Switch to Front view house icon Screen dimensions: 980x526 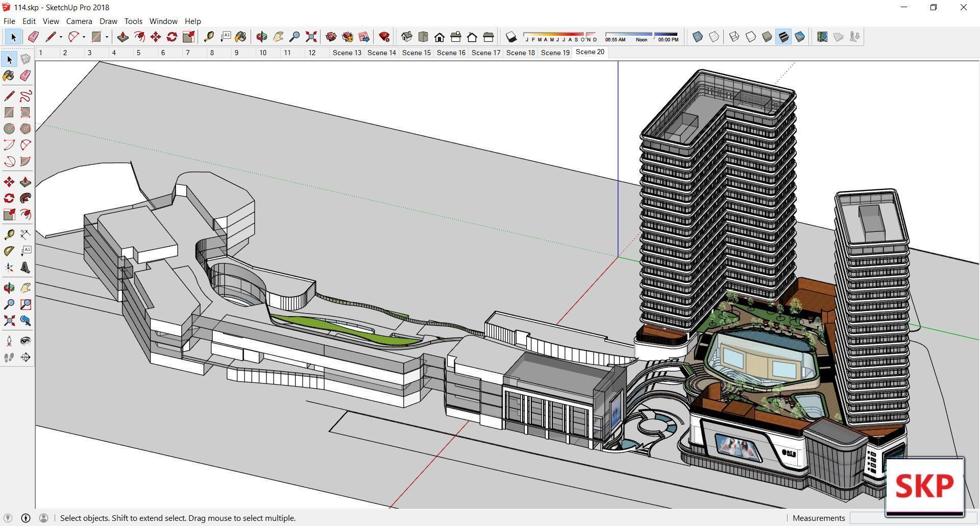click(x=439, y=37)
